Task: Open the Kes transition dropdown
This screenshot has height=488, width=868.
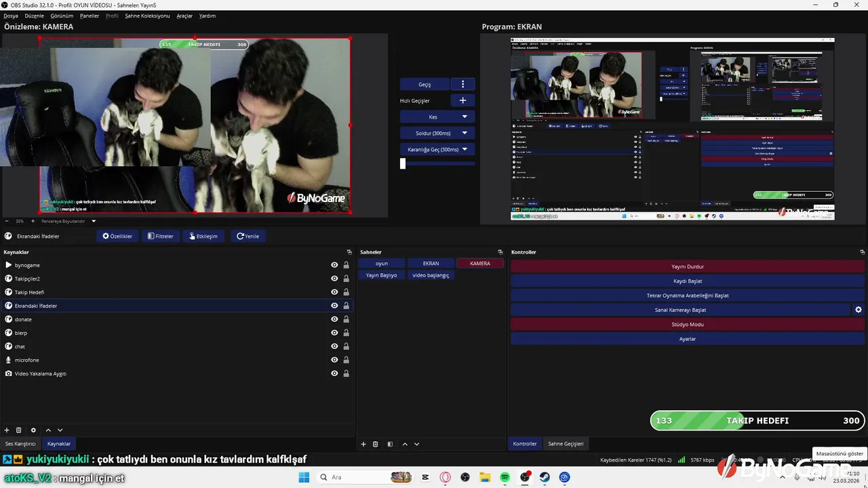Action: [465, 117]
